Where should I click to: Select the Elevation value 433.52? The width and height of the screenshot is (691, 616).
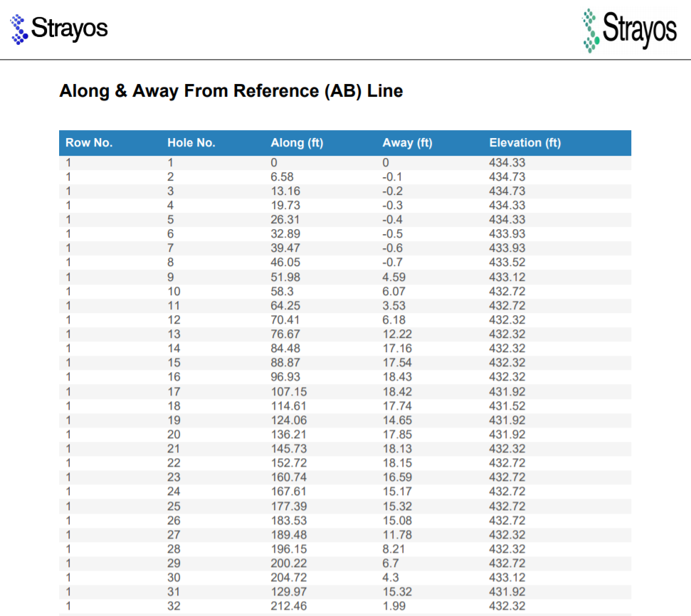[507, 262]
